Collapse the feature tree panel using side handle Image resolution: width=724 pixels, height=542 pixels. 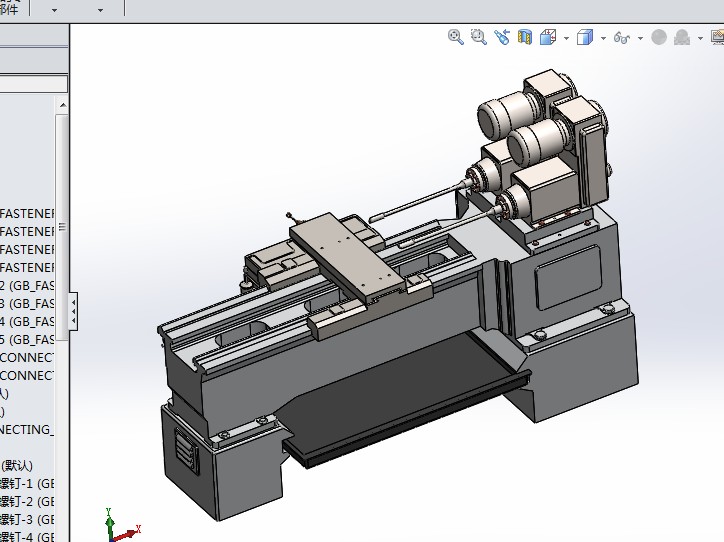(73, 312)
